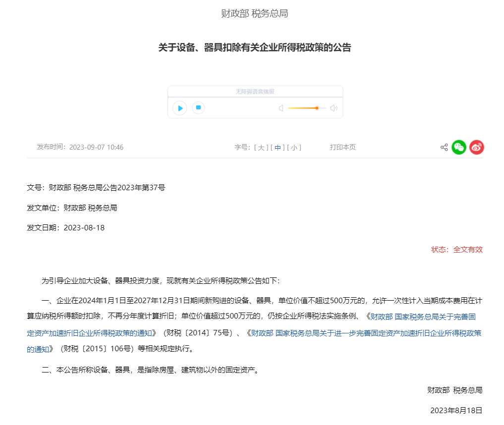Screen dimensions: 504x425
Task: Share the announcement via red Weibo icon
Action: click(x=476, y=147)
